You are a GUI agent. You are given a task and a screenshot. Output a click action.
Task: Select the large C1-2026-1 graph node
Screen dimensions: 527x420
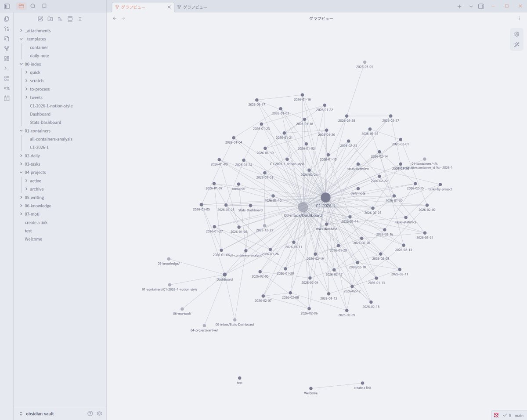[x=325, y=197]
